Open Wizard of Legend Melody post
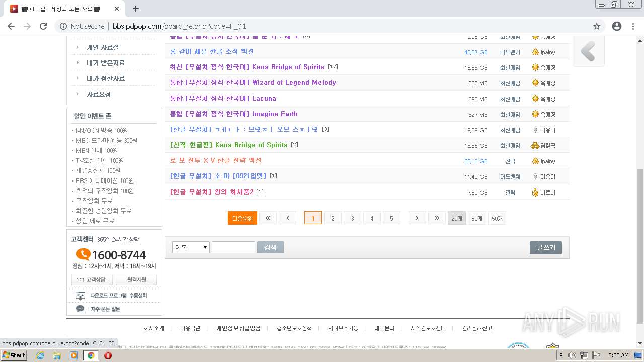The height and width of the screenshot is (362, 644). (x=253, y=82)
